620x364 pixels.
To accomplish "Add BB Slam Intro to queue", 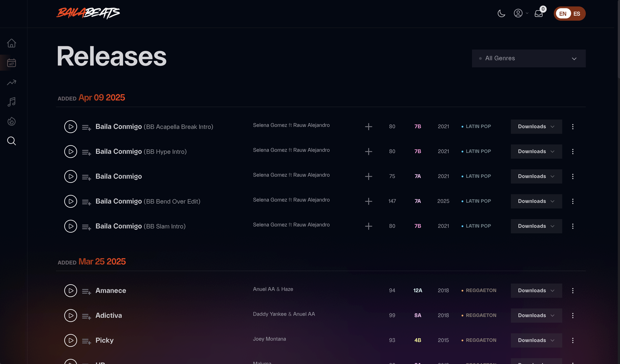I will tap(86, 227).
